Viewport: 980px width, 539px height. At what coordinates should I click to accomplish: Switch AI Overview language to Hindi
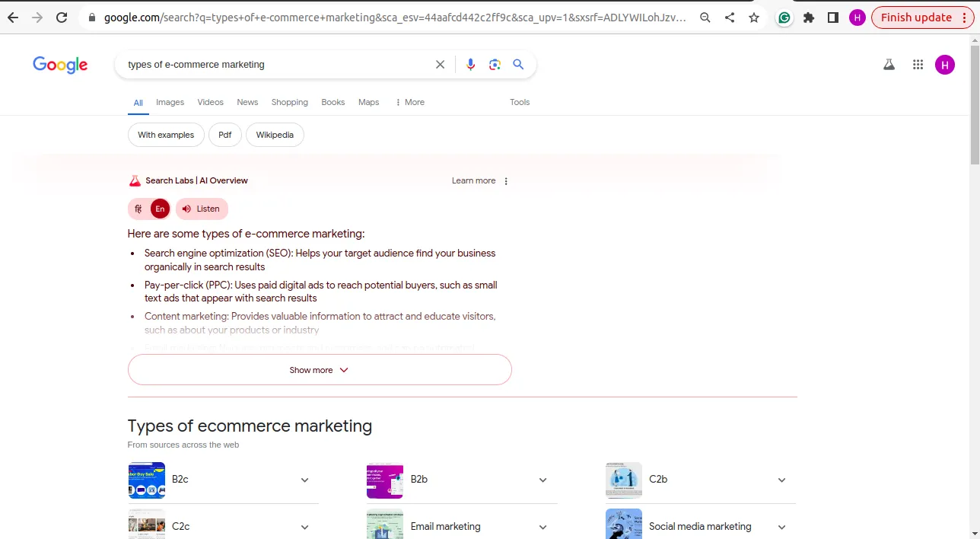(x=138, y=209)
